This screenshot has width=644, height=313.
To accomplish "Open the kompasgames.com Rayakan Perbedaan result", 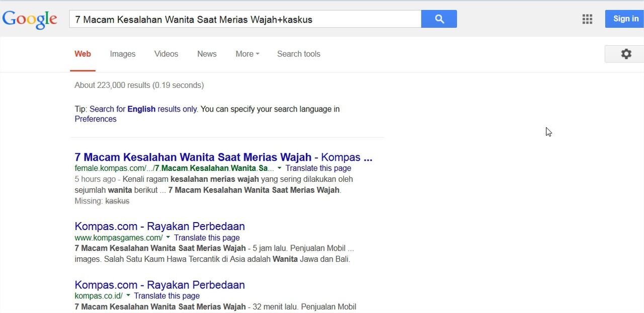I will (159, 226).
